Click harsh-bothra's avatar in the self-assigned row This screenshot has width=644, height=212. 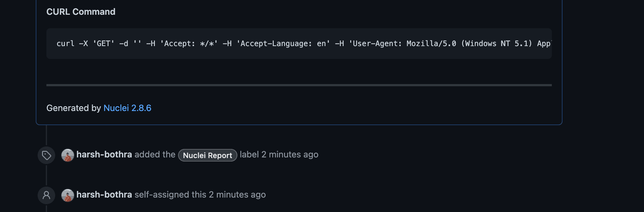pos(67,195)
